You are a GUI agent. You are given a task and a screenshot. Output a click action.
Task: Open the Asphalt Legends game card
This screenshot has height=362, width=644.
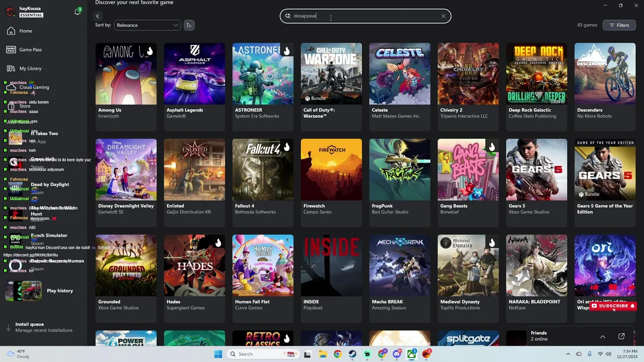tap(194, 86)
